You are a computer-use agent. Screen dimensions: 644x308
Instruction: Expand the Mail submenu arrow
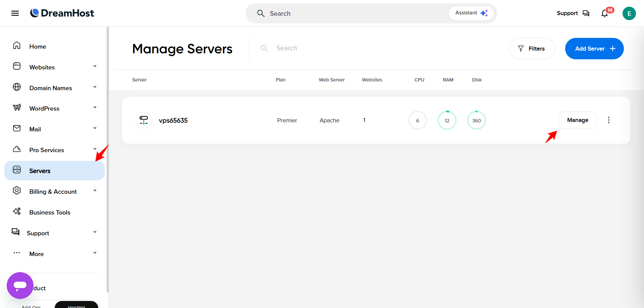point(95,128)
